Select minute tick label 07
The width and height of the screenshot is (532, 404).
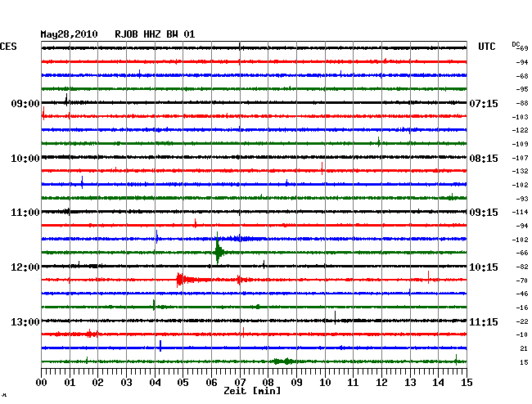(x=240, y=383)
